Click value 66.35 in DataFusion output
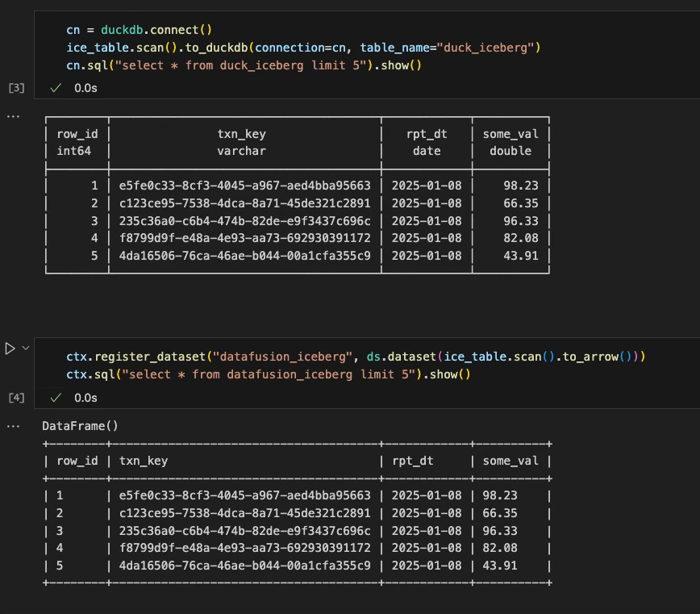This screenshot has width=700, height=614. point(500,513)
